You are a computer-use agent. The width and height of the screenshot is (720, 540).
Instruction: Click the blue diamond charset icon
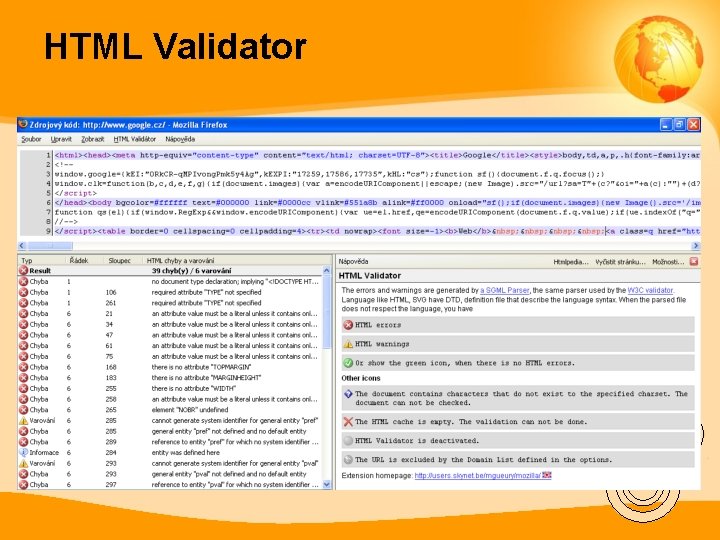click(348, 394)
